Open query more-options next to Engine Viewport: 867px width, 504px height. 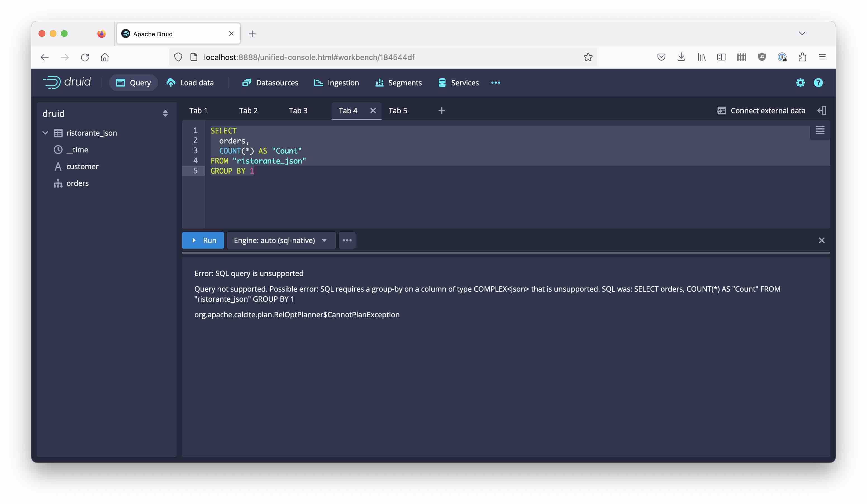click(x=347, y=240)
